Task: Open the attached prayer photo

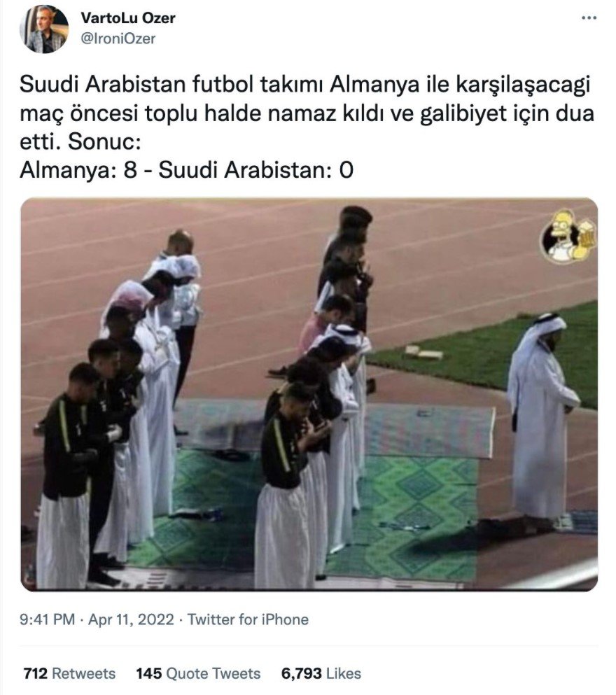Action: coord(309,394)
